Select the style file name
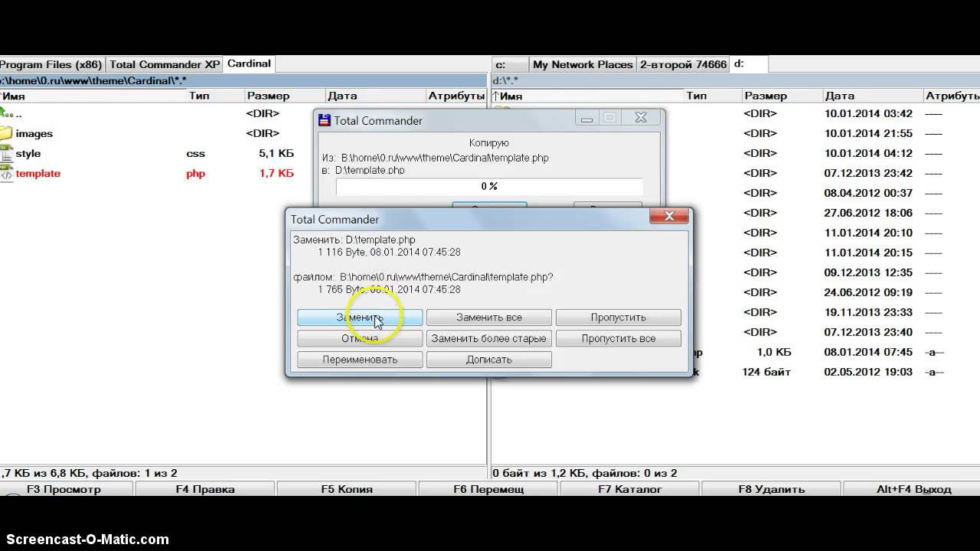Image resolution: width=980 pixels, height=551 pixels. pos(28,153)
